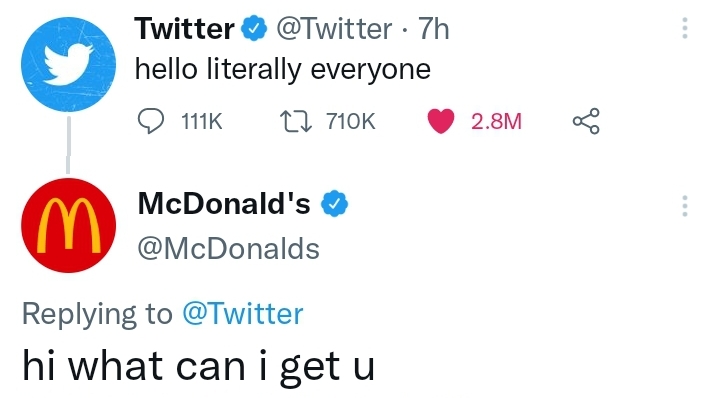
Task: Open the @Twitter handle in tweet header
Action: (334, 29)
